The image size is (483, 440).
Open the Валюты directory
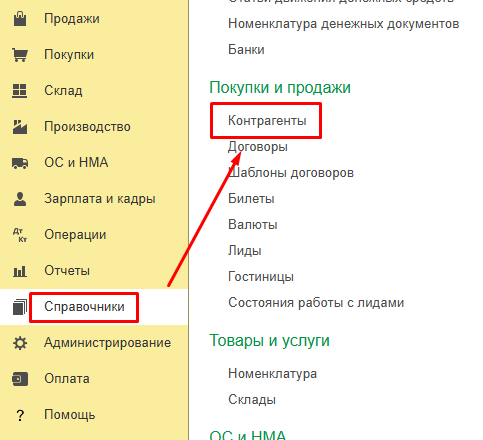[253, 224]
